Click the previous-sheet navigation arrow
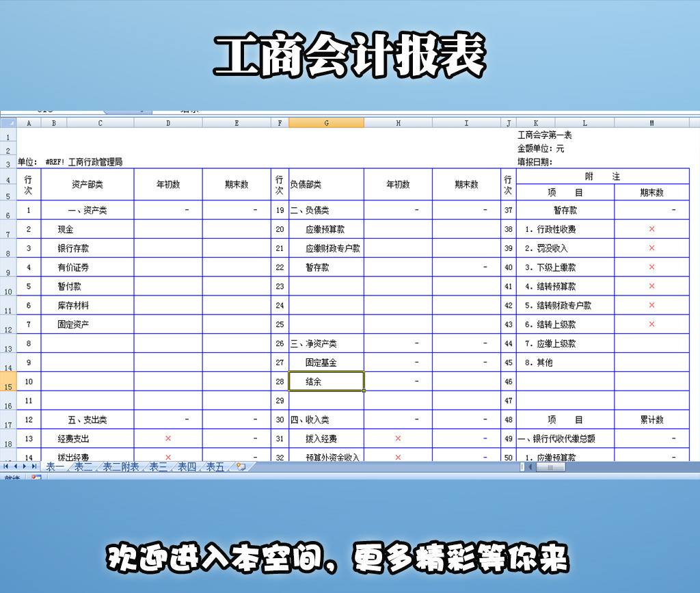The width and height of the screenshot is (700, 593). pyautogui.click(x=14, y=466)
